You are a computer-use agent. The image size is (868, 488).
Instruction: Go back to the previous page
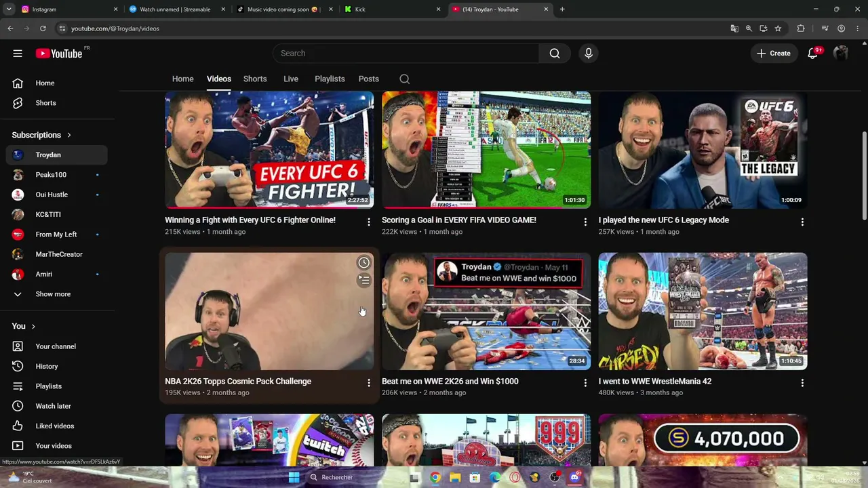(x=10, y=28)
